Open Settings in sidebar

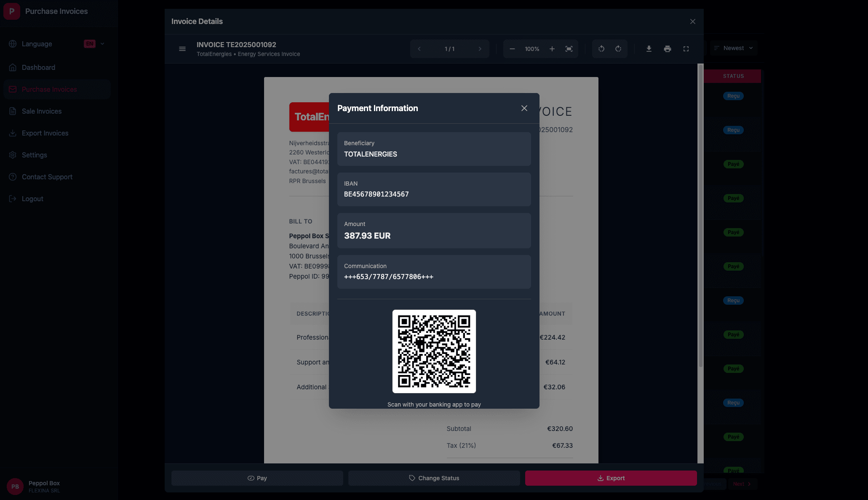coord(57,155)
